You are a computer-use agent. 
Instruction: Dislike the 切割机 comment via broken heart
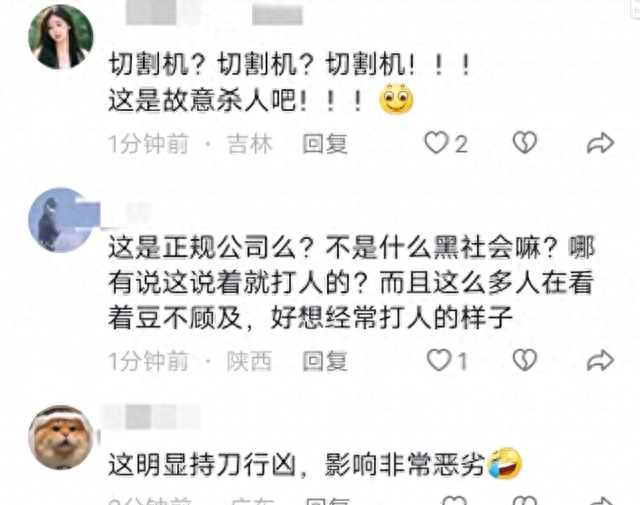coord(524,142)
